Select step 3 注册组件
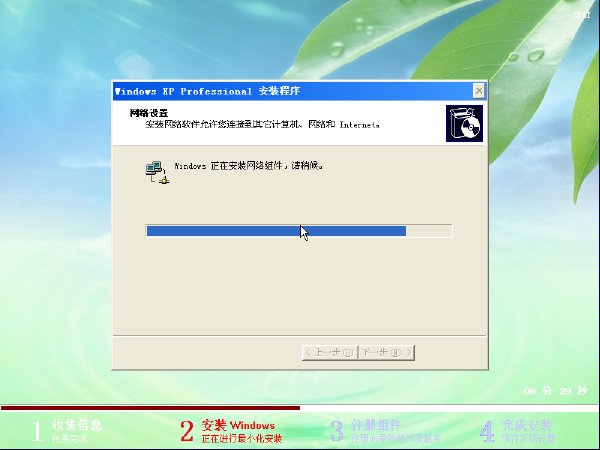The image size is (600, 450). [x=385, y=431]
